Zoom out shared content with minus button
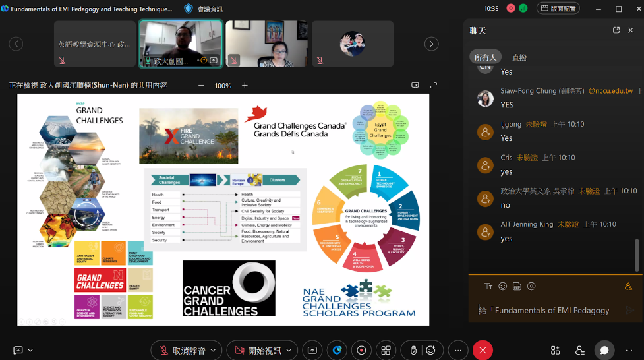The width and height of the screenshot is (644, 360). tap(201, 86)
